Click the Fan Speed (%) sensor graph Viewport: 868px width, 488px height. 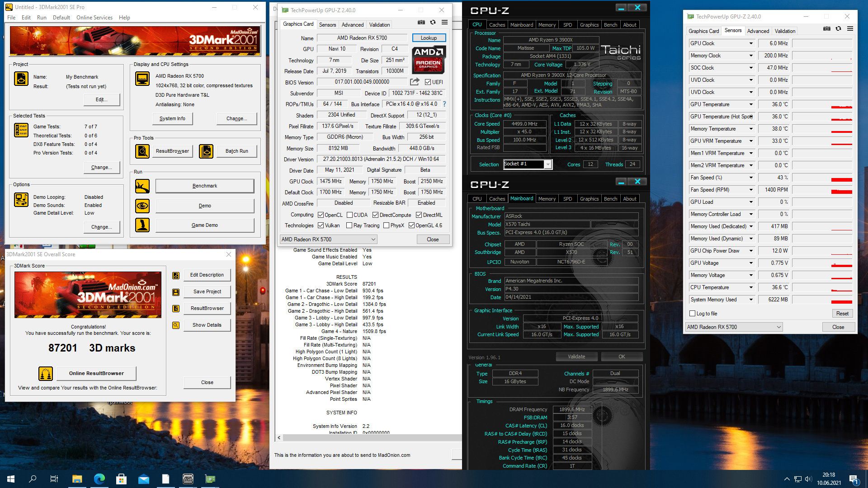click(822, 178)
